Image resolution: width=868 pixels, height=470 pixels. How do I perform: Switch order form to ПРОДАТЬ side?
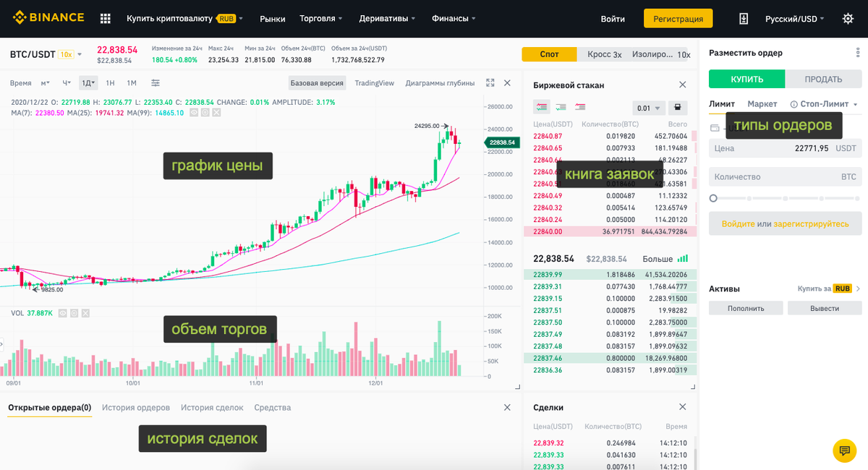824,78
